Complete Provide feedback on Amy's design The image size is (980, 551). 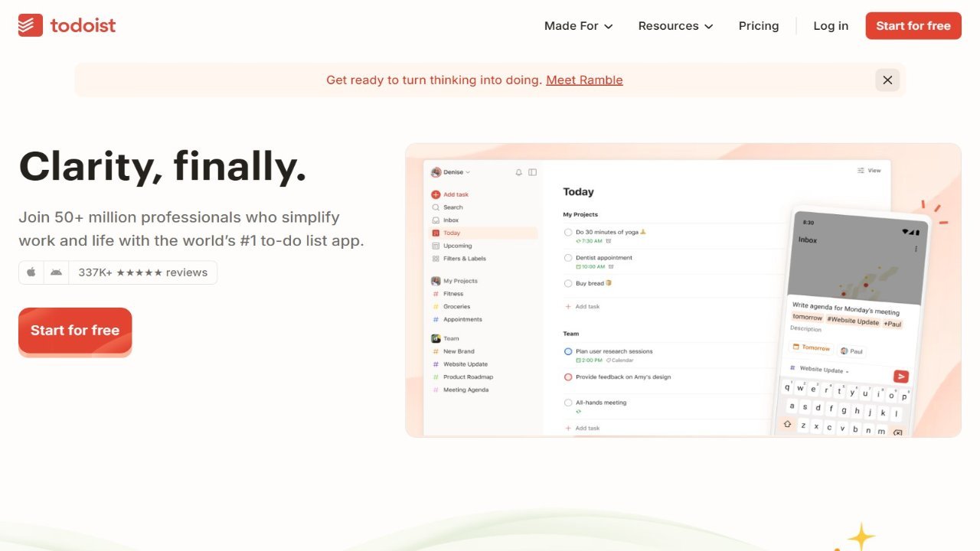[x=568, y=377]
